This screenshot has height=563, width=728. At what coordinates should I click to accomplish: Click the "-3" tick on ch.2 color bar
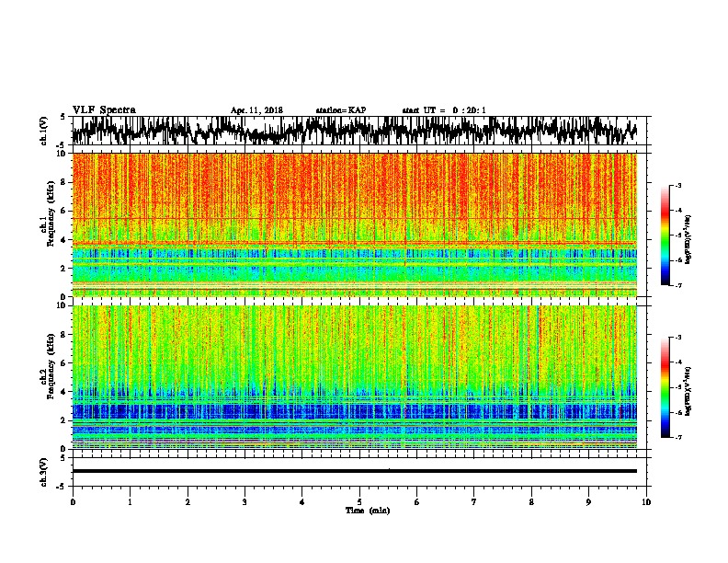(677, 338)
